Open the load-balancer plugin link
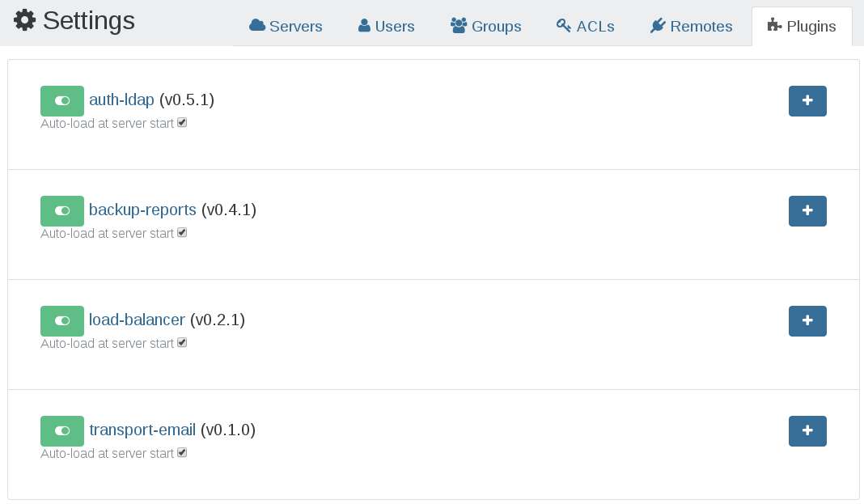Image resolution: width=864 pixels, height=504 pixels. pyautogui.click(x=137, y=320)
